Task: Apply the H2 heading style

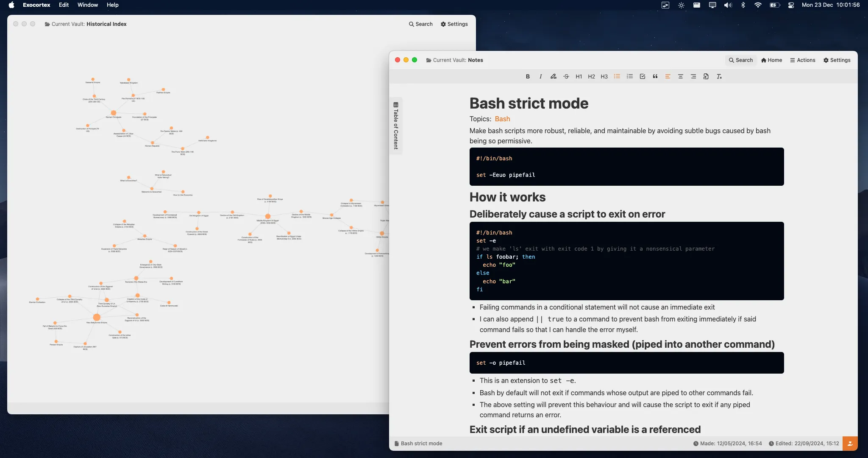Action: (x=591, y=76)
